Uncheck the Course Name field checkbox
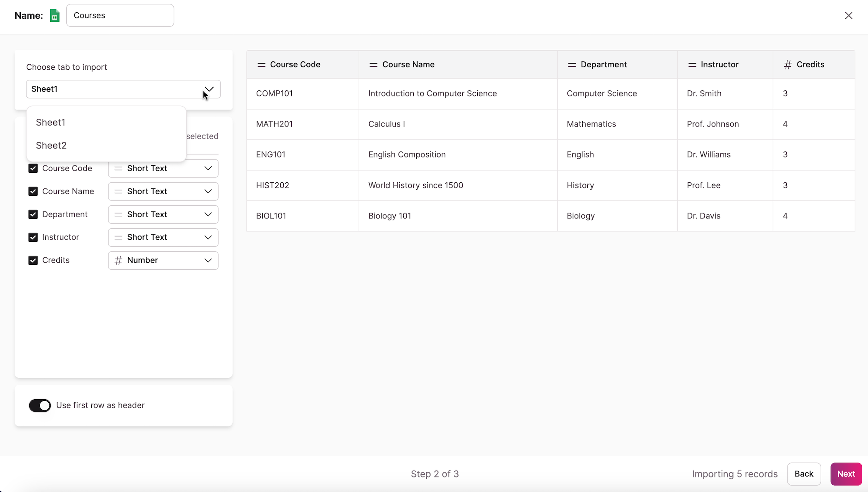The image size is (868, 492). (x=33, y=191)
